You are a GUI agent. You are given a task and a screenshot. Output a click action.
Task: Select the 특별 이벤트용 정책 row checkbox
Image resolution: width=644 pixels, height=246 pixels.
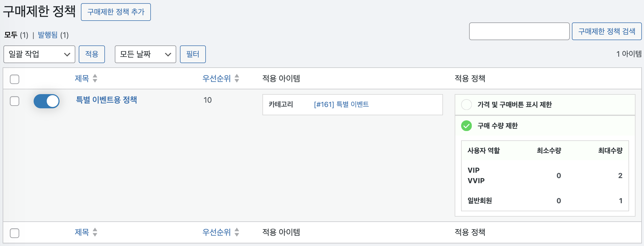[14, 101]
